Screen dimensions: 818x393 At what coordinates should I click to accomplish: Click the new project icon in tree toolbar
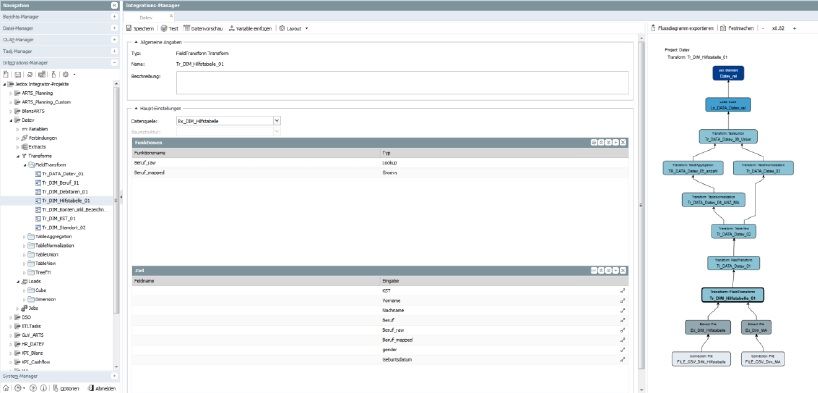pos(6,75)
